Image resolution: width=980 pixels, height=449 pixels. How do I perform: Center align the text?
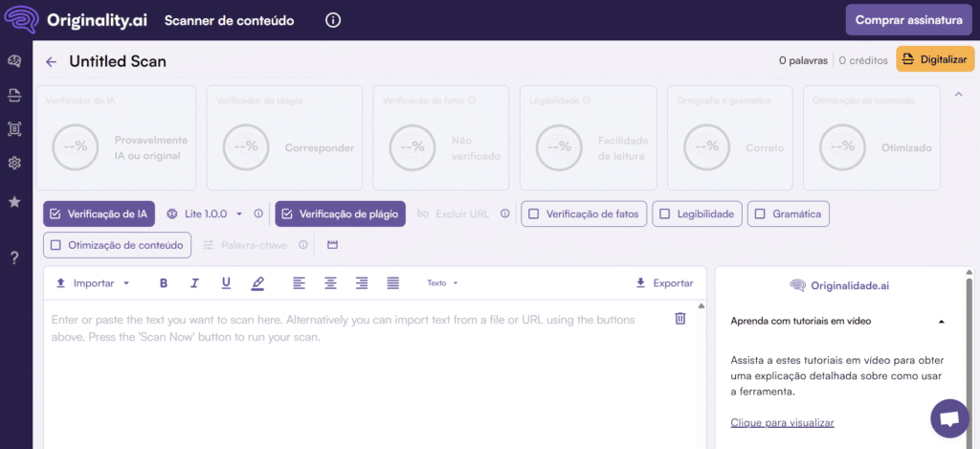pos(330,283)
